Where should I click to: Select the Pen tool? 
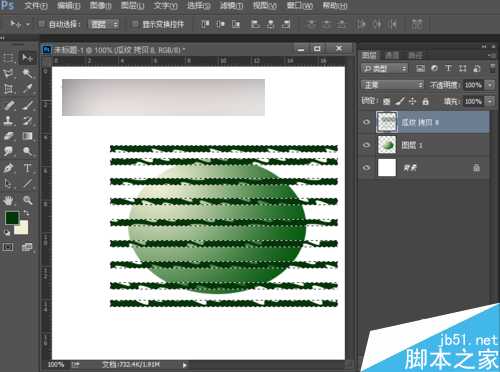(8, 168)
